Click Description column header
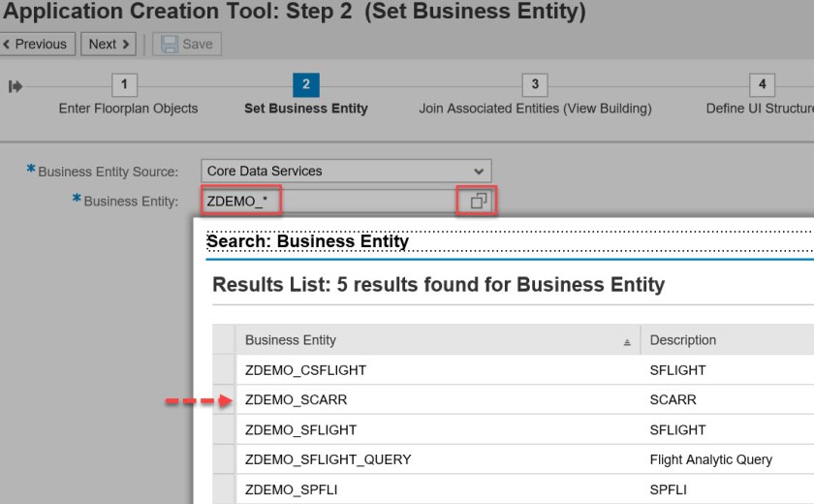The image size is (814, 504). 683,340
